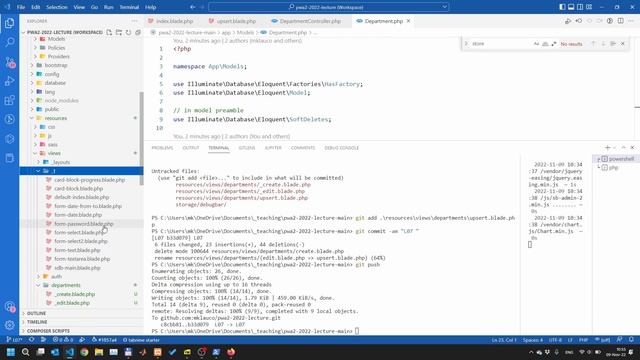The height and width of the screenshot is (360, 640).
Task: Open Source Control view in activity bar
Action: point(9,62)
